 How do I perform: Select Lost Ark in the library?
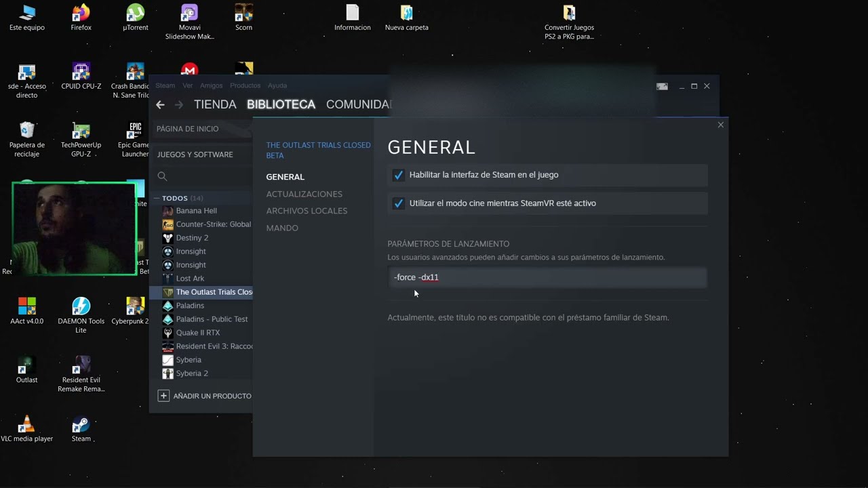coord(190,279)
